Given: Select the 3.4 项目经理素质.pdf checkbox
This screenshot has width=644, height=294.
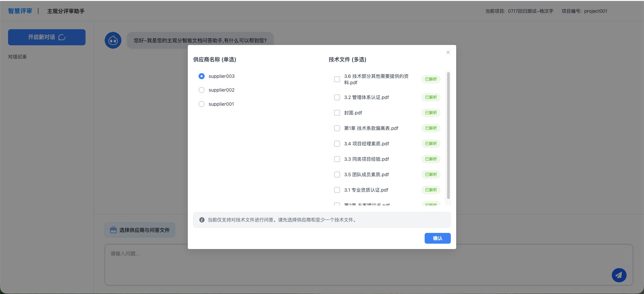Looking at the screenshot, I should (x=337, y=144).
